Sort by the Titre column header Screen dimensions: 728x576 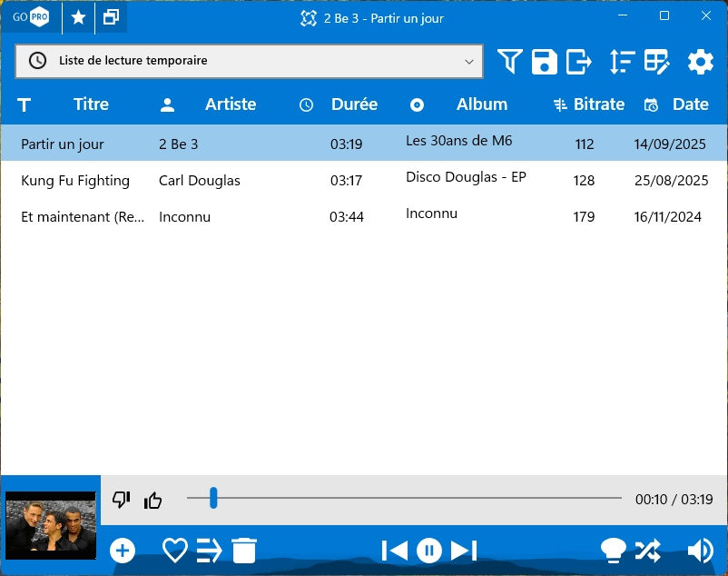91,104
